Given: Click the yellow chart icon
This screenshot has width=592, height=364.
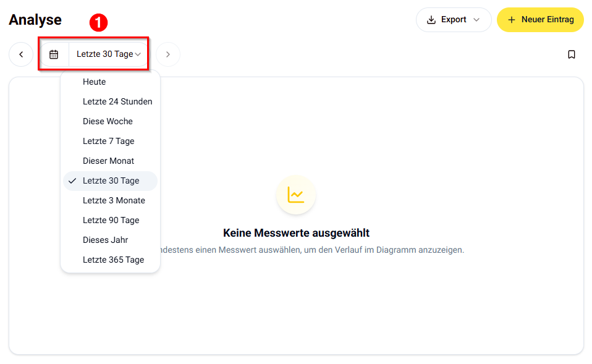Looking at the screenshot, I should click(295, 195).
